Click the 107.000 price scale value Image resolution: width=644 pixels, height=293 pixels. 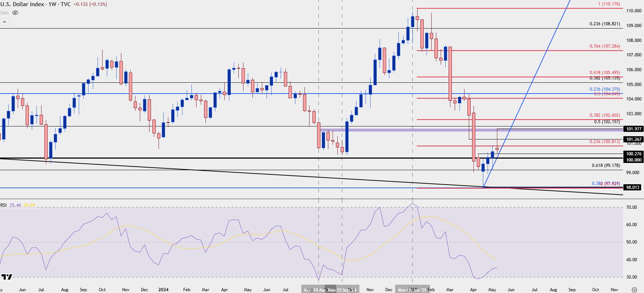tap(634, 55)
